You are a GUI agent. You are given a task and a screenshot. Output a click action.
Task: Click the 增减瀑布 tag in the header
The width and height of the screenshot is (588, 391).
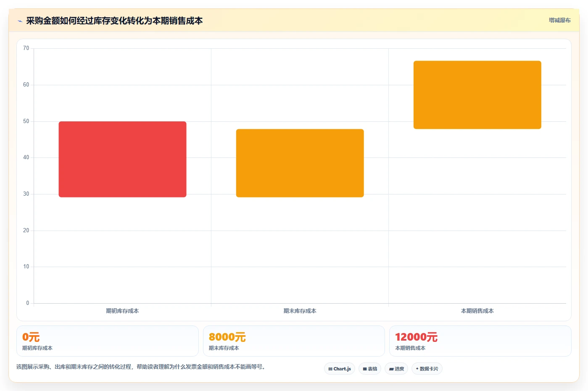(559, 20)
